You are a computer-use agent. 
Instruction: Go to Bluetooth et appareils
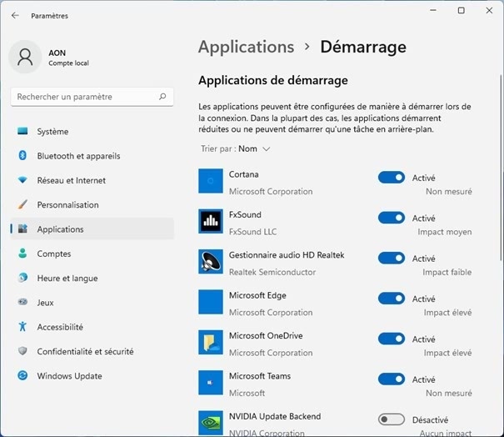[x=78, y=156]
